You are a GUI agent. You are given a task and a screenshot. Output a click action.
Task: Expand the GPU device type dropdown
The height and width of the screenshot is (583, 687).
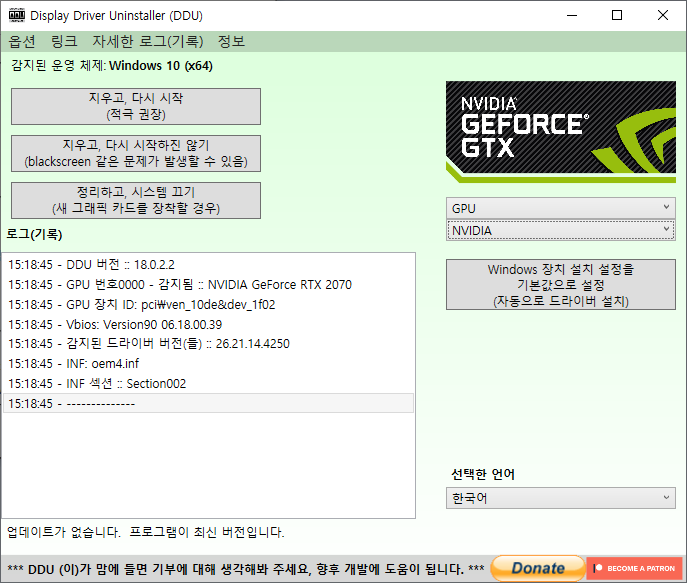tap(561, 208)
